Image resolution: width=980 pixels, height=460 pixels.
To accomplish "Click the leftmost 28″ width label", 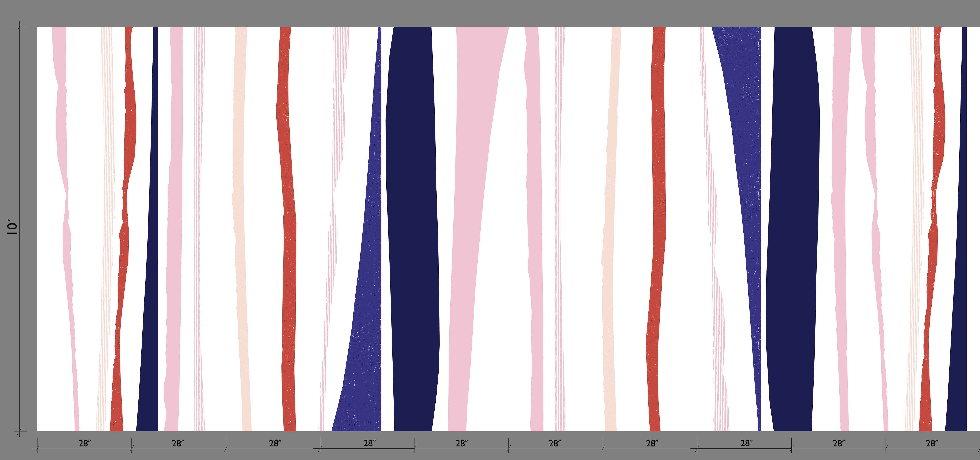I will click(84, 443).
